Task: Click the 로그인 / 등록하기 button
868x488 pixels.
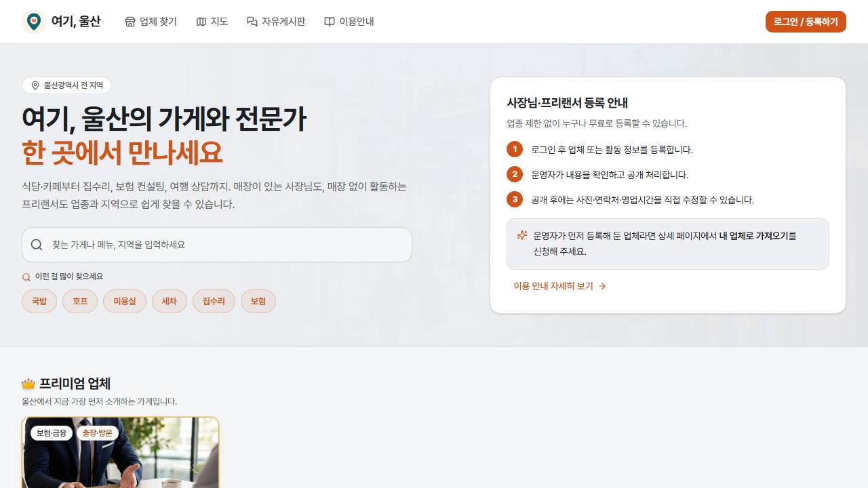Action: 806,22
